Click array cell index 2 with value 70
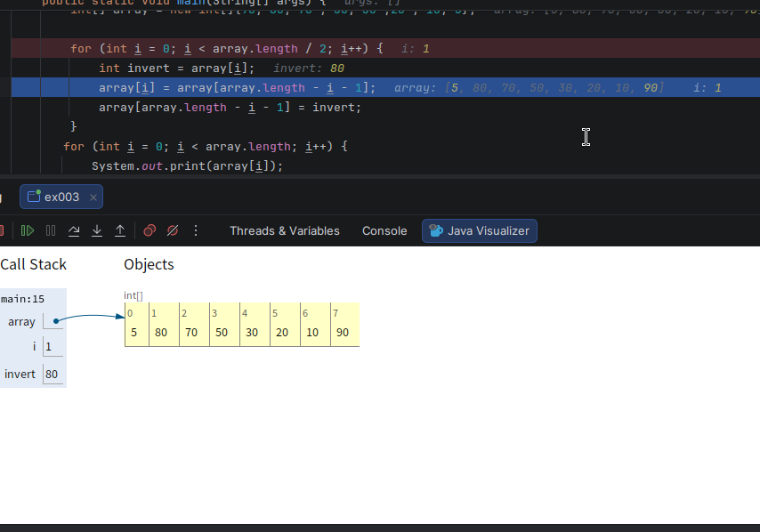This screenshot has width=760, height=532. point(194,324)
